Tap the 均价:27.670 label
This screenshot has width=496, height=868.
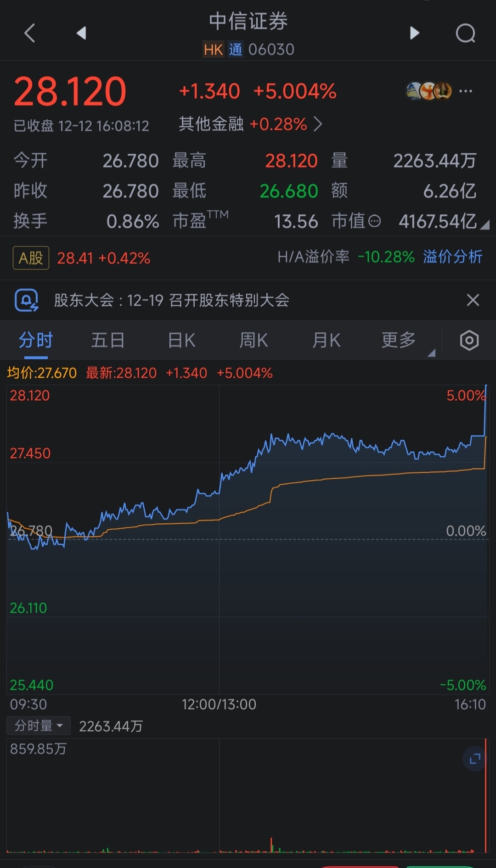coord(42,373)
